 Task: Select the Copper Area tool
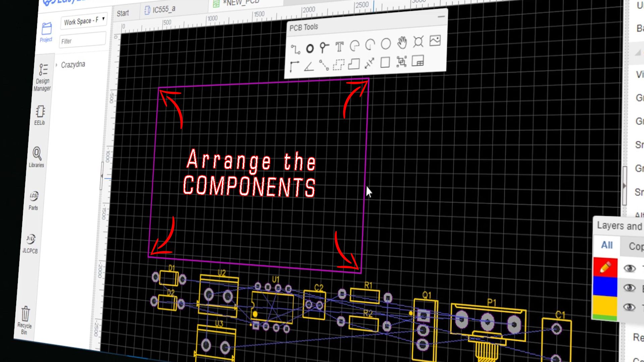[x=338, y=65]
